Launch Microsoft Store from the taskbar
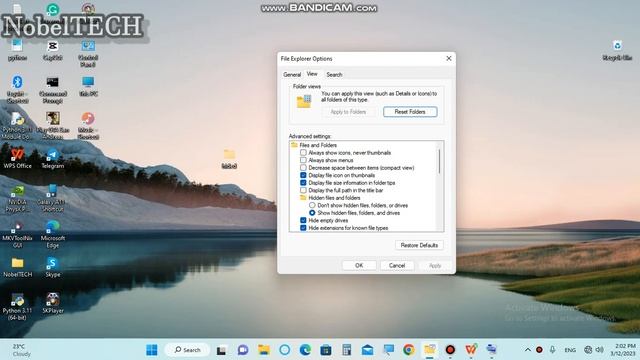This screenshot has height=360, width=640. coord(326,350)
